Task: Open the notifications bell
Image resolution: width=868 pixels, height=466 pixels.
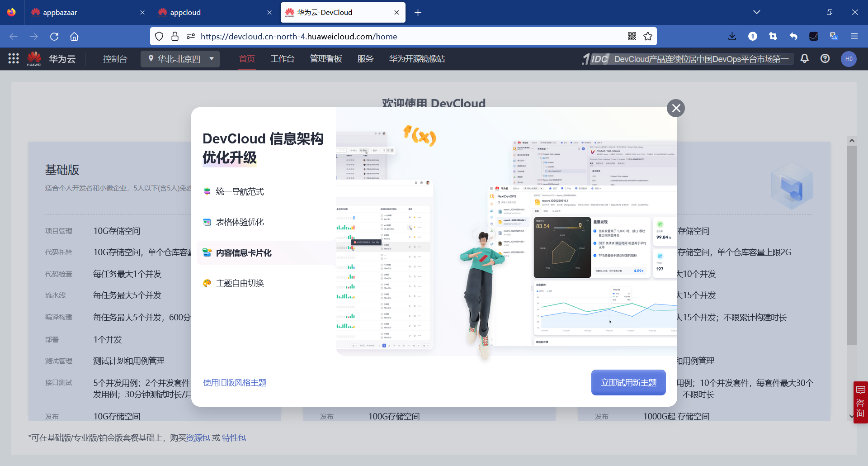Action: tap(805, 59)
